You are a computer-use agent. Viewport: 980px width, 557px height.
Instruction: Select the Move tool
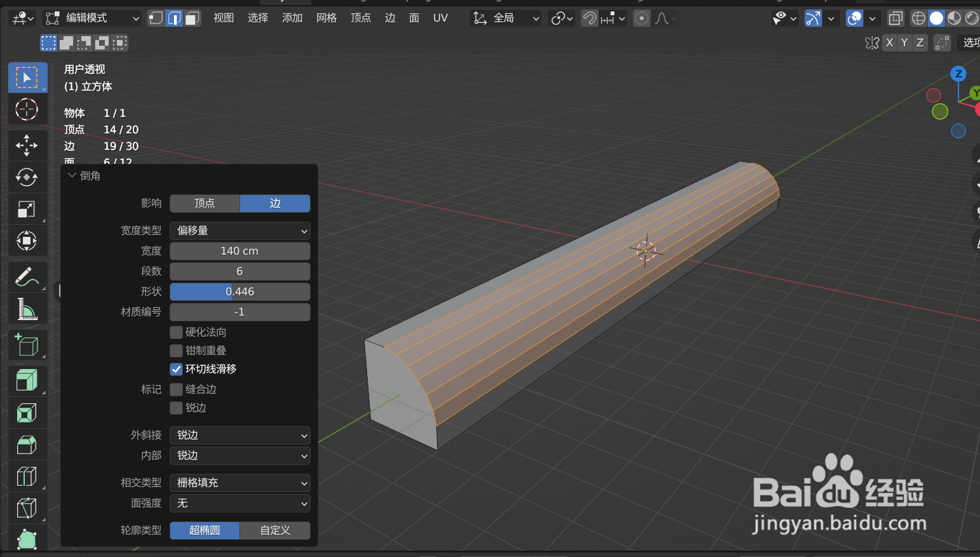click(x=27, y=145)
